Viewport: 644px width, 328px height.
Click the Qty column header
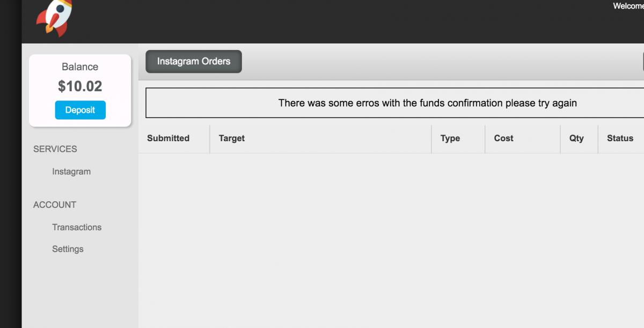576,138
